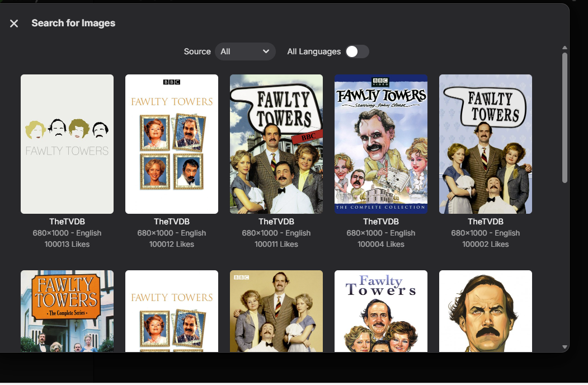
Task: Click the 'All Languages' label
Action: tap(314, 52)
